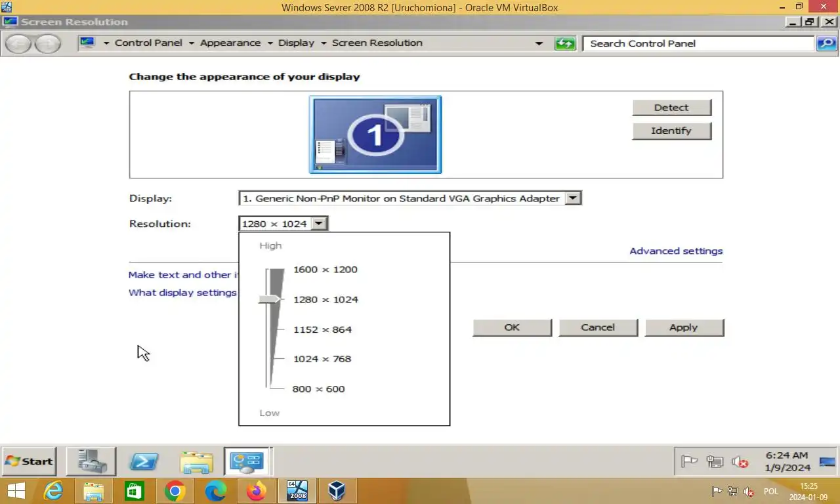Click the host volume tray icon

(x=749, y=492)
